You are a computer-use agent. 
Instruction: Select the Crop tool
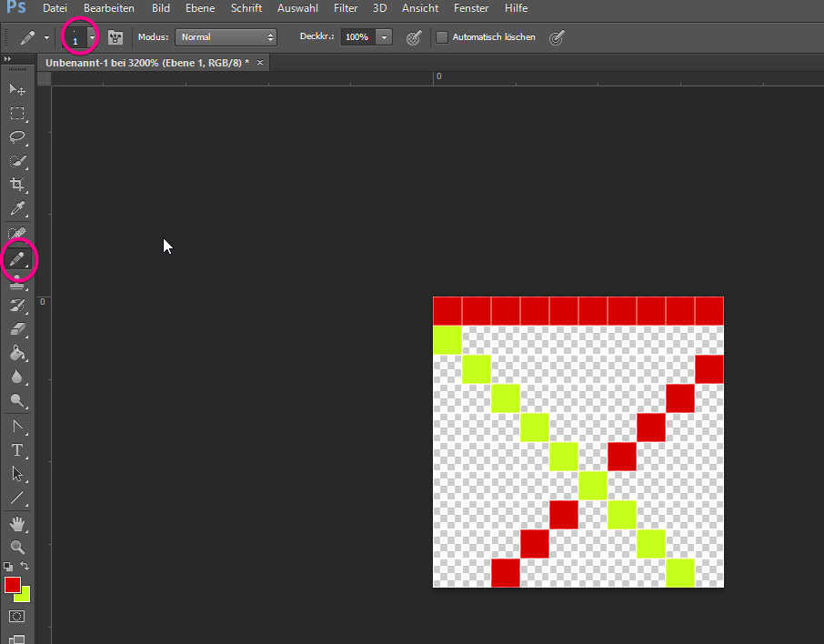coord(18,185)
